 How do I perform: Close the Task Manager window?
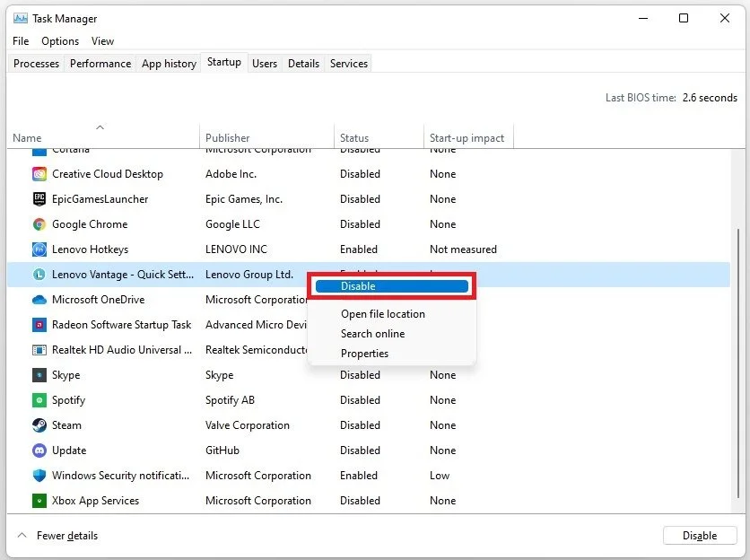pos(725,18)
